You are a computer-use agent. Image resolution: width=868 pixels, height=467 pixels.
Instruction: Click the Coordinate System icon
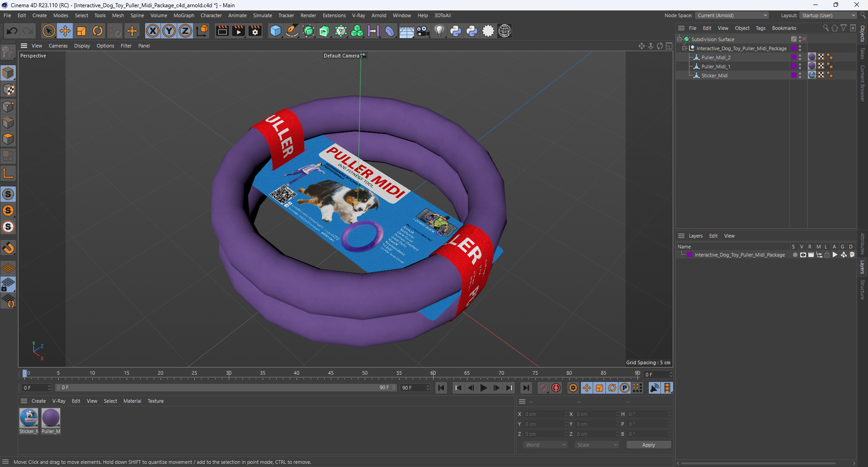point(203,31)
